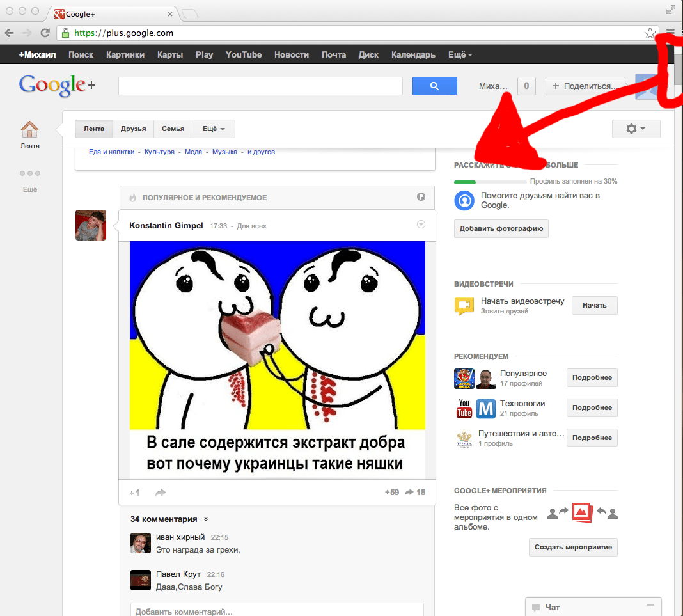Click Начать to start a video hangout

tap(594, 305)
